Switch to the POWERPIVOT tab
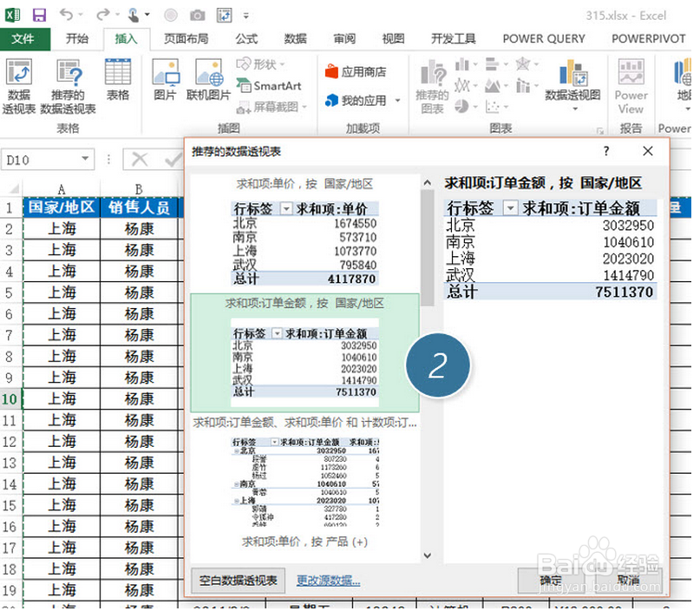700x611 pixels. click(x=648, y=39)
